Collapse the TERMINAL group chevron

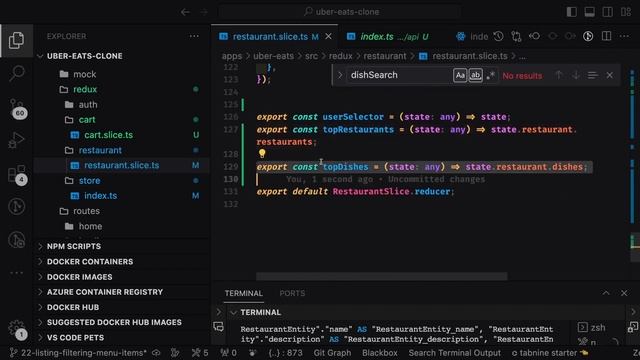pos(233,312)
